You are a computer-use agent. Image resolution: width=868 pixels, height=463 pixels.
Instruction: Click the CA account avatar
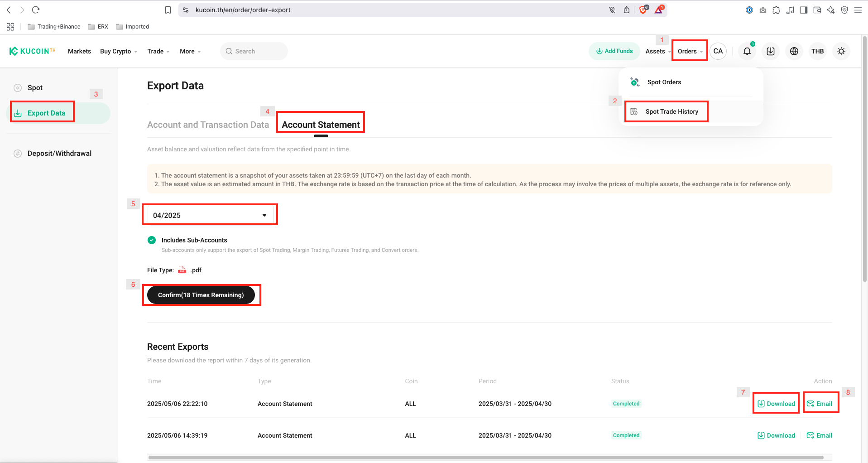point(718,51)
